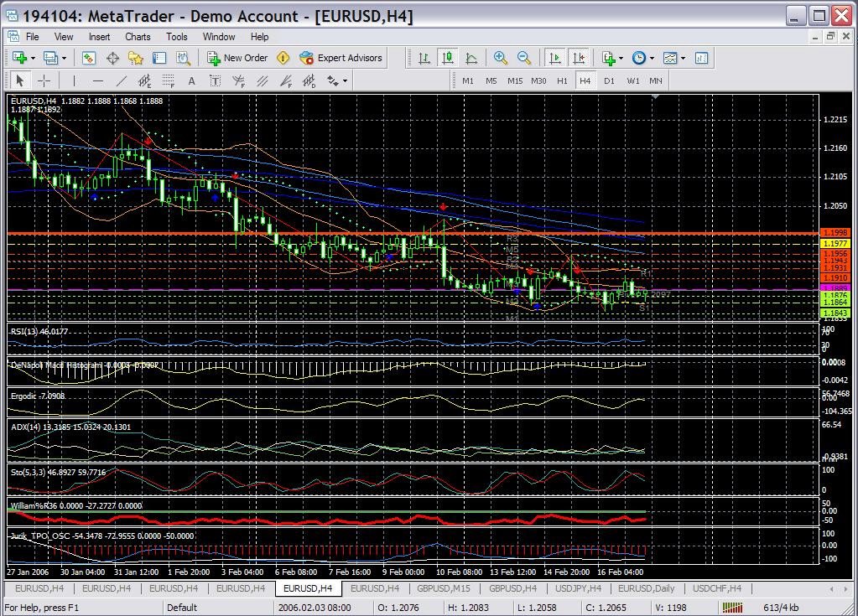Set timeframe to H1
Viewport: 858px width, 616px height.
(x=562, y=81)
